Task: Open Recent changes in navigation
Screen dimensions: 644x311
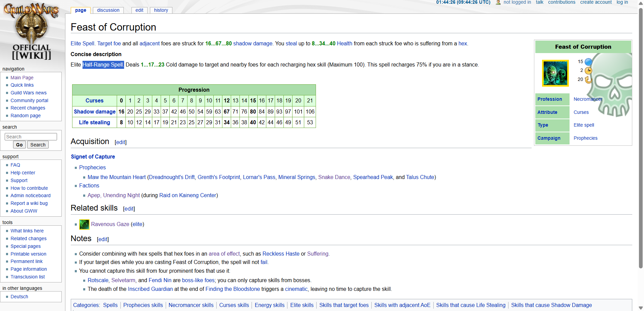Action: (28, 108)
